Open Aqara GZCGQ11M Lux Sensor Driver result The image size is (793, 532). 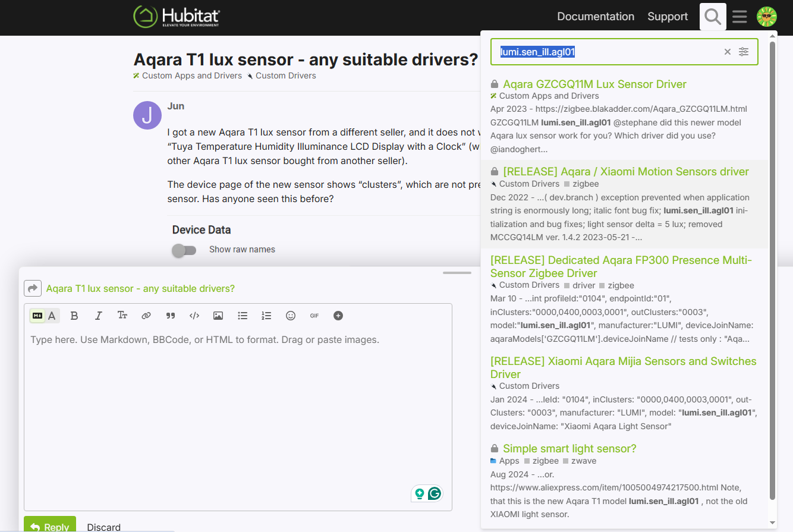[594, 84]
